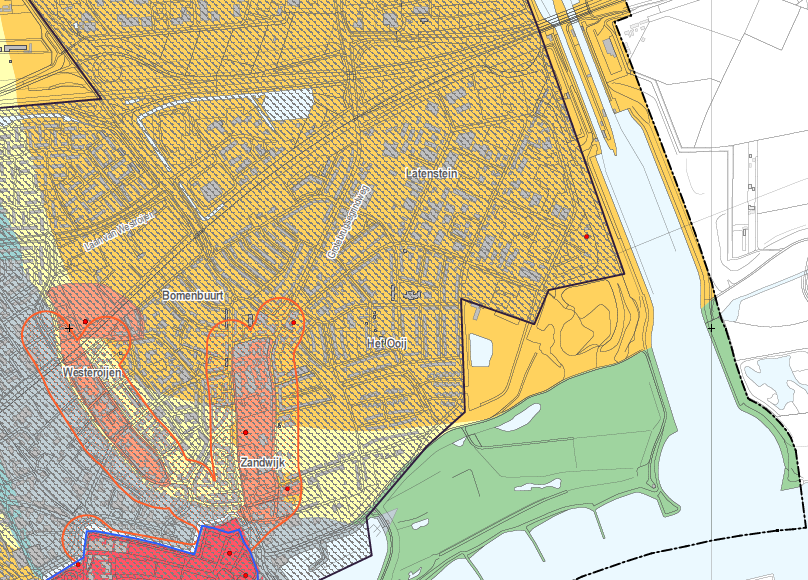This screenshot has height=580, width=808.
Task: Click the Het Ooij area label
Action: click(389, 343)
